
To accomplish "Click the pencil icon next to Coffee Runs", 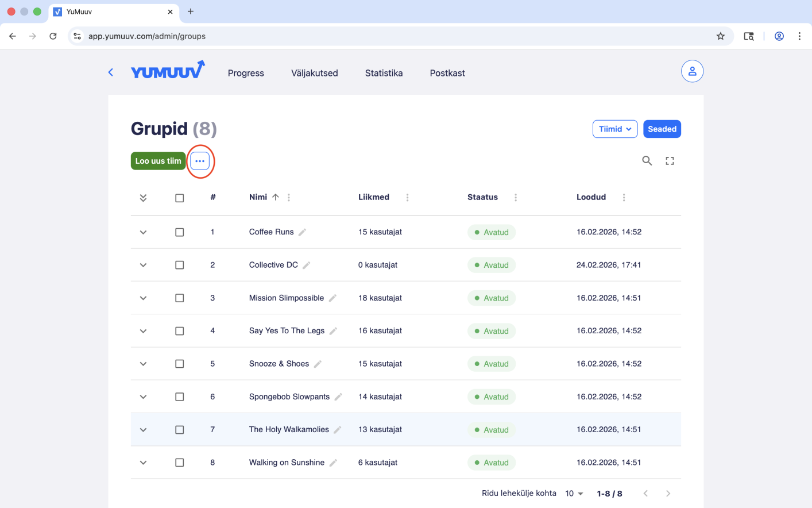I will (x=303, y=232).
